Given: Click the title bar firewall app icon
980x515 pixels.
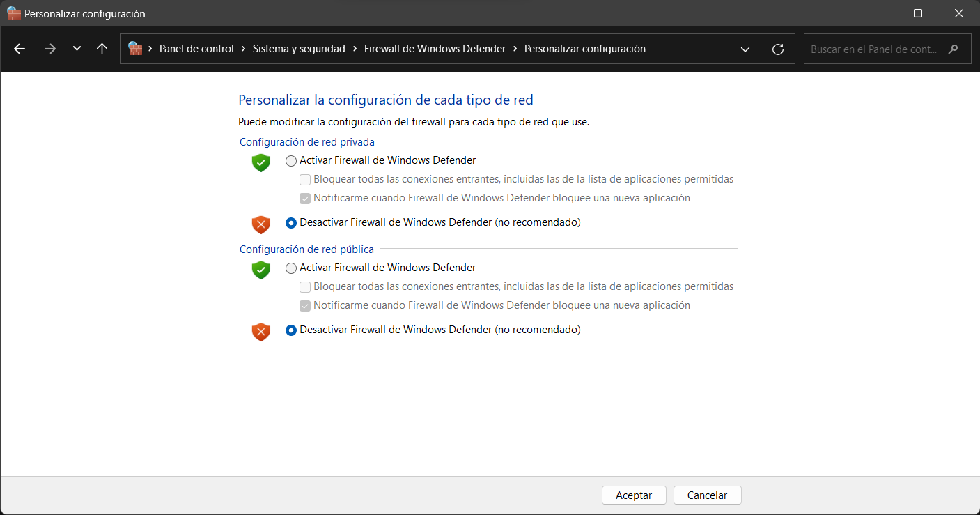Looking at the screenshot, I should pyautogui.click(x=14, y=13).
